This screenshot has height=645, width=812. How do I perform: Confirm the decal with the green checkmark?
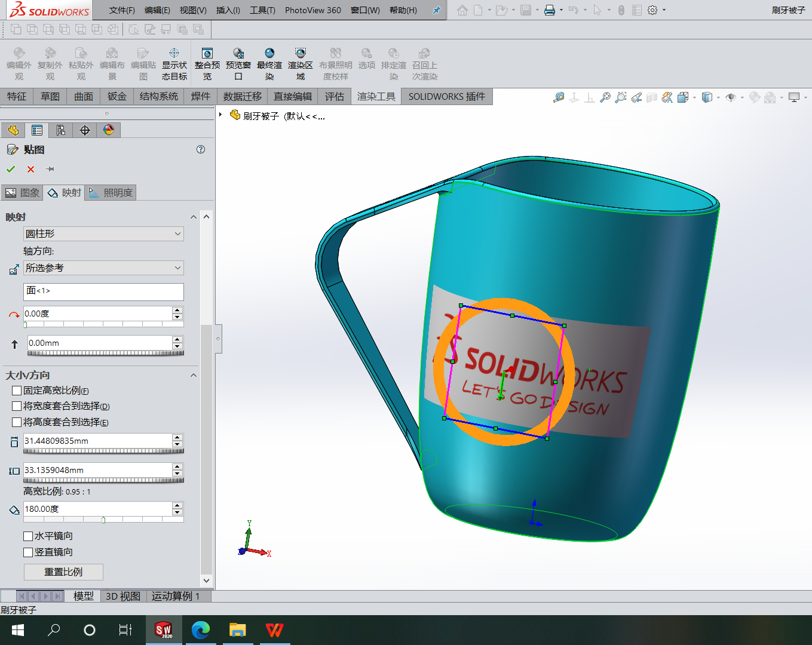point(11,169)
